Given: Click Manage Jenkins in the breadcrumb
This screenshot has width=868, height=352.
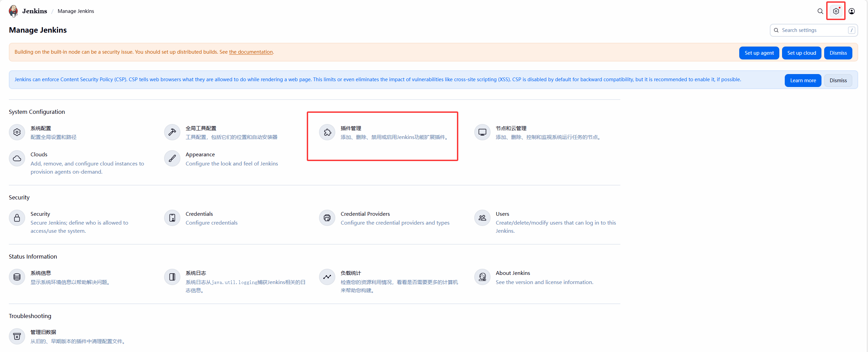Looking at the screenshot, I should coord(76,11).
